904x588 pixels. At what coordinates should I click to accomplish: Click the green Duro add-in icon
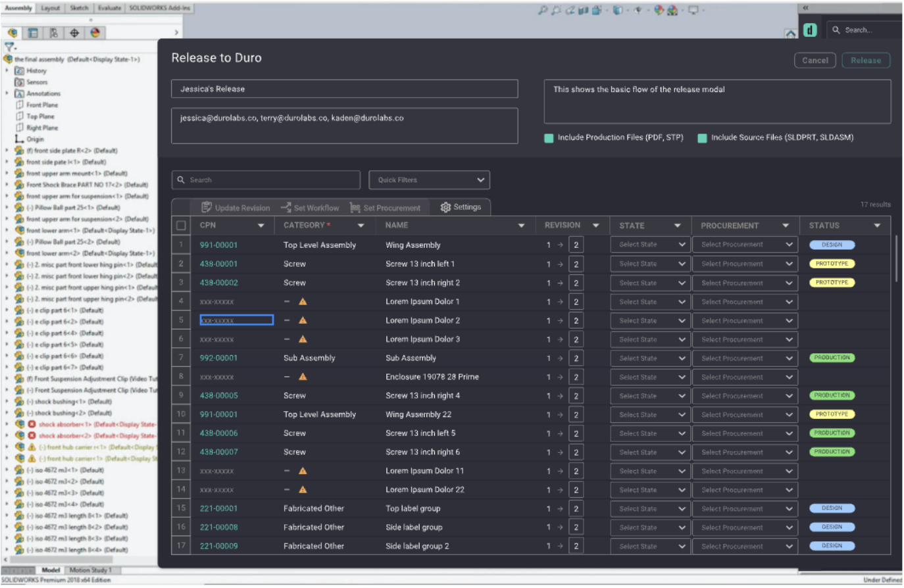click(x=810, y=30)
